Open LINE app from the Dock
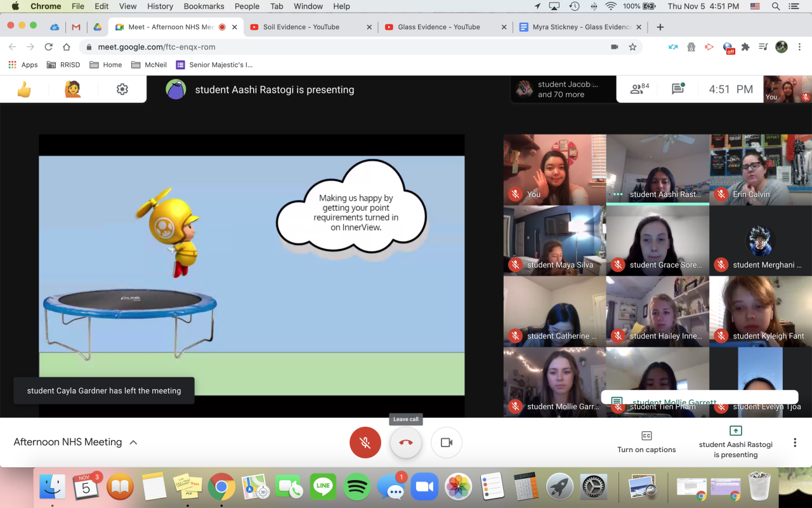The height and width of the screenshot is (508, 812). pos(323,487)
